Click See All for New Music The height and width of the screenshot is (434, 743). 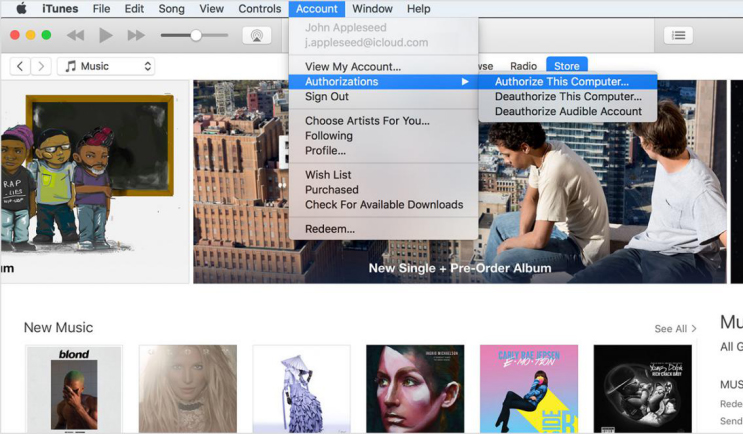pos(675,329)
